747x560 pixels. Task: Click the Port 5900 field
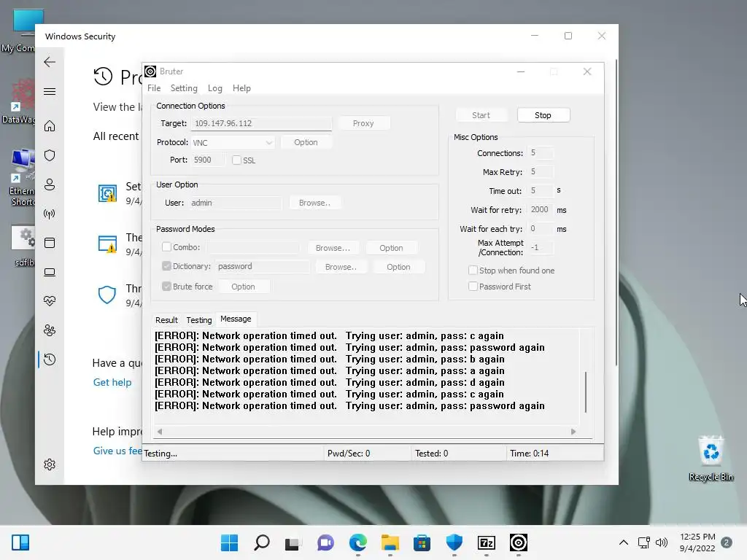coord(208,160)
